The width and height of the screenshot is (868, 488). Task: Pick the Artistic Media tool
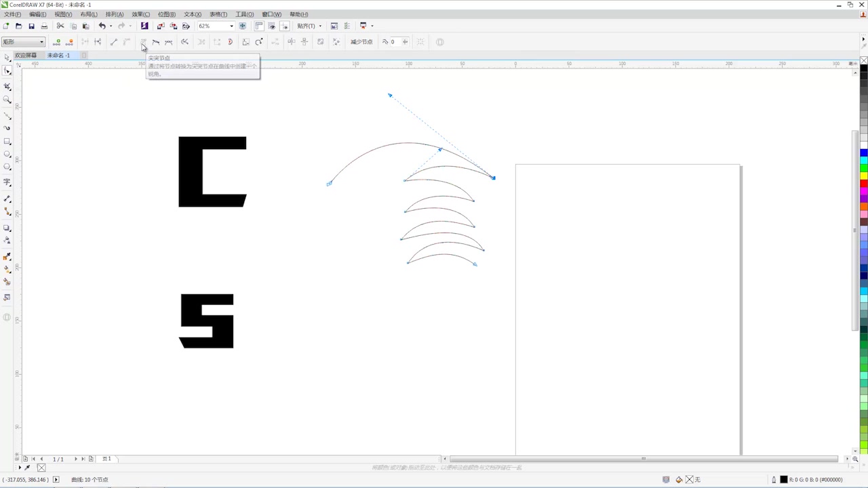coord(7,128)
